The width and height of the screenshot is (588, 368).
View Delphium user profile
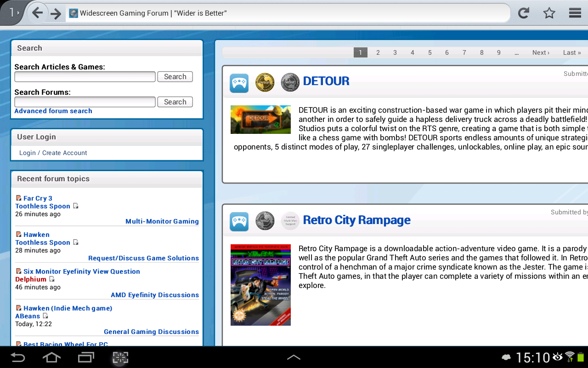click(x=31, y=279)
